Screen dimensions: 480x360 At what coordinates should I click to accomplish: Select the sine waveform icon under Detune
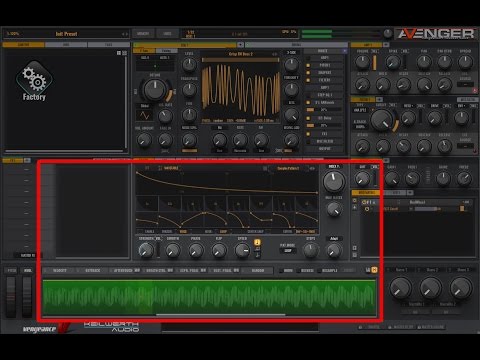click(x=144, y=116)
